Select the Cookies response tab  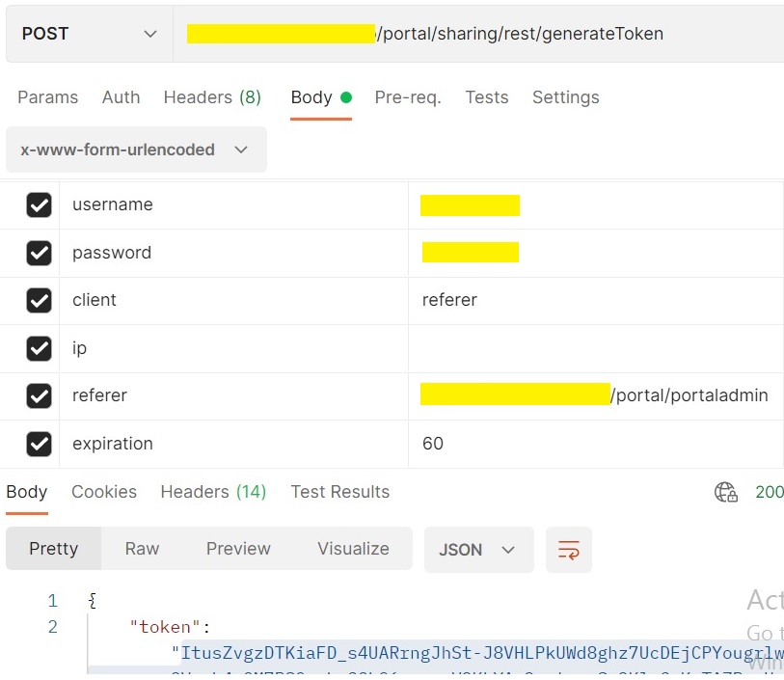pos(104,492)
